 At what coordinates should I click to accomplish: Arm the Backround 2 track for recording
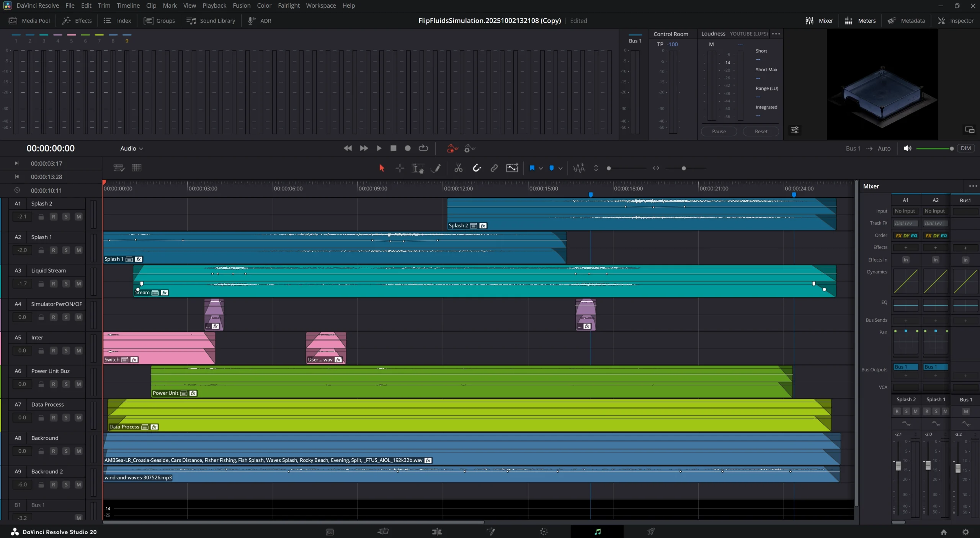click(54, 484)
